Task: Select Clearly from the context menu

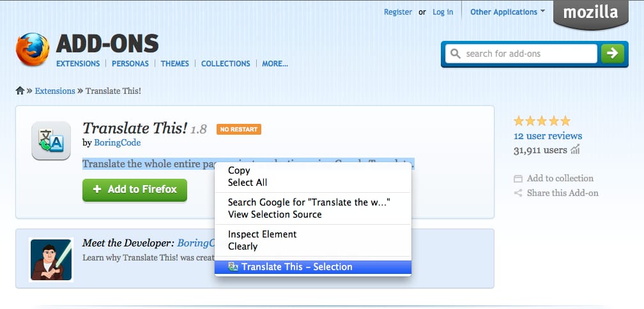Action: 243,246
